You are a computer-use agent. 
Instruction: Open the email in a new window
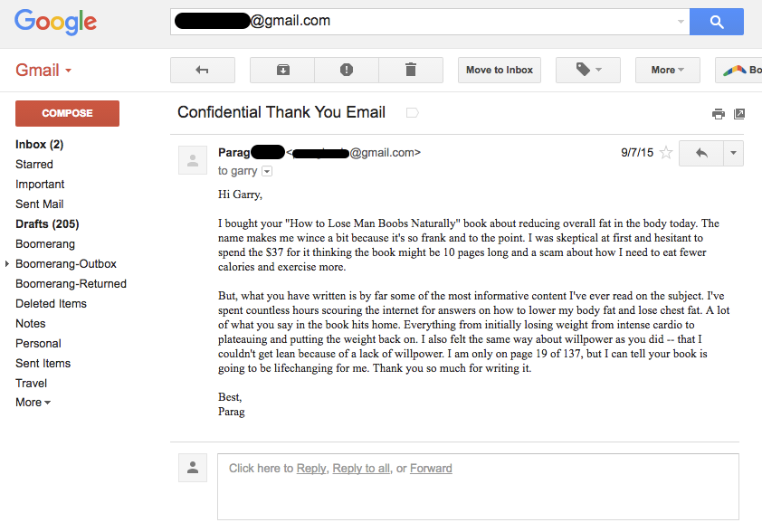point(739,114)
